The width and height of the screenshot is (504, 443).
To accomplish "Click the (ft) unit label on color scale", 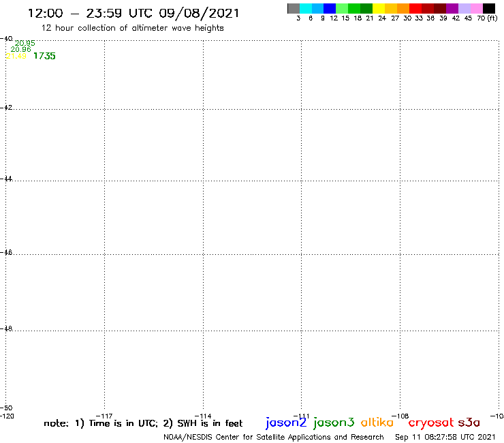I will click(x=492, y=18).
